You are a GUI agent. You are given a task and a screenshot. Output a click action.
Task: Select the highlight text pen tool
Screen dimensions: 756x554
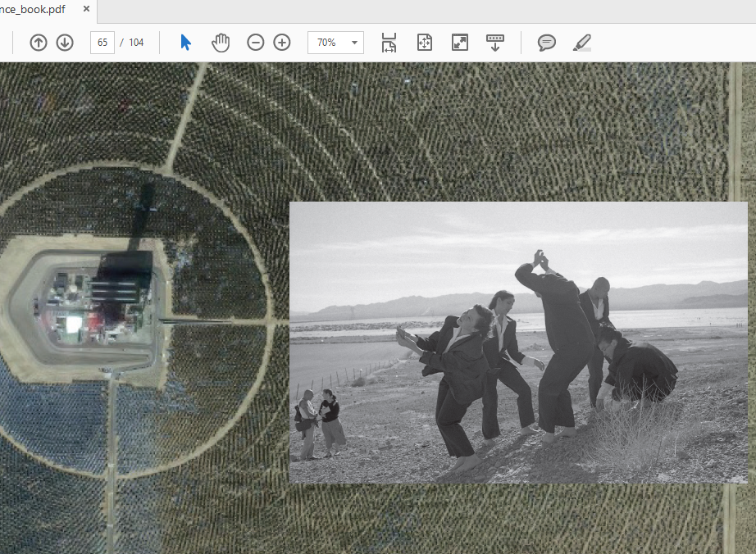[582, 43]
